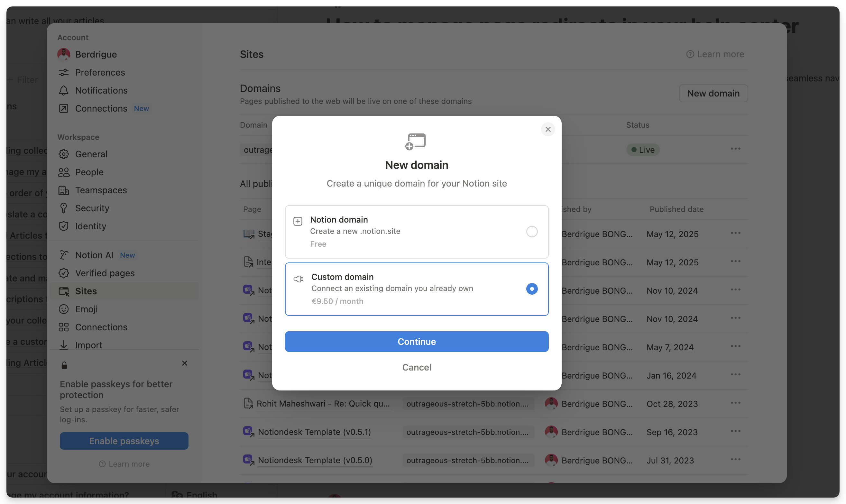
Task: Open Notion AI settings item
Action: [94, 255]
